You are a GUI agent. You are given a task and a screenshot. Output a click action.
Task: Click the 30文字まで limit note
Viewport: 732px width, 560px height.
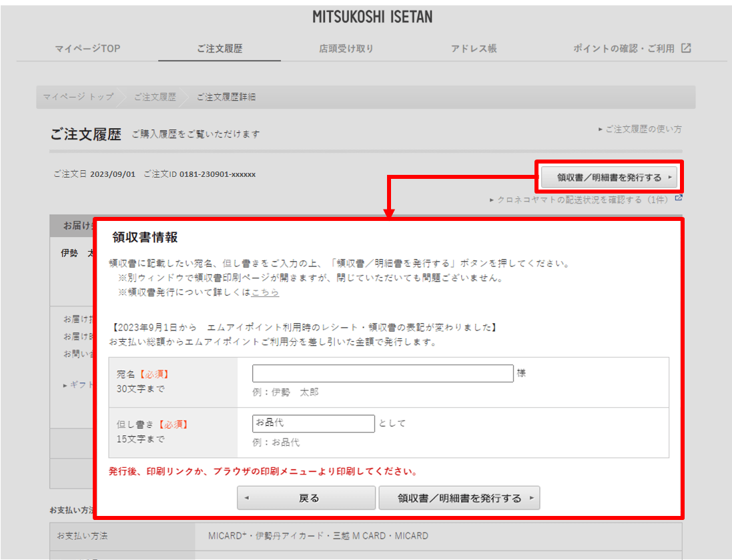[x=141, y=388]
